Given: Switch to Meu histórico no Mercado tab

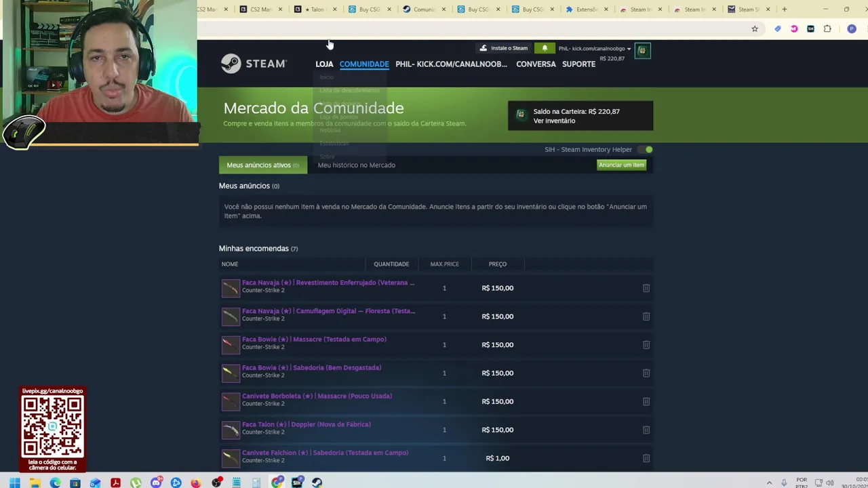Looking at the screenshot, I should click(x=356, y=165).
